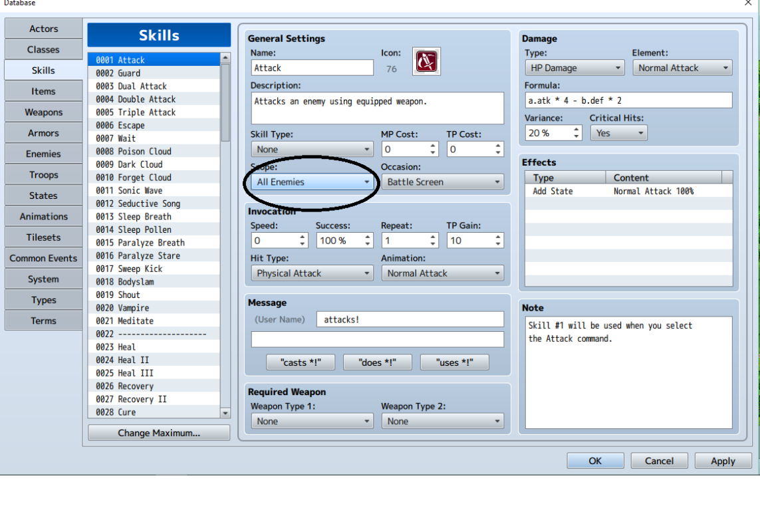Increase the MP Cost spinner
Screen dimensions: 760x532
[x=433, y=146]
